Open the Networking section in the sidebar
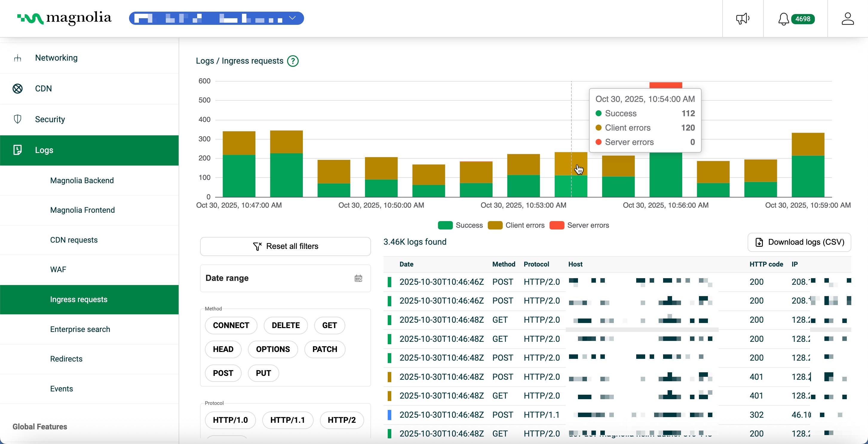 (56, 58)
